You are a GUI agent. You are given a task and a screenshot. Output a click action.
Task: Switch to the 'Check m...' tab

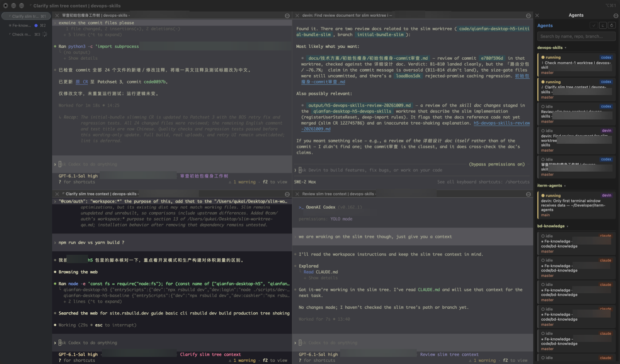(27, 34)
